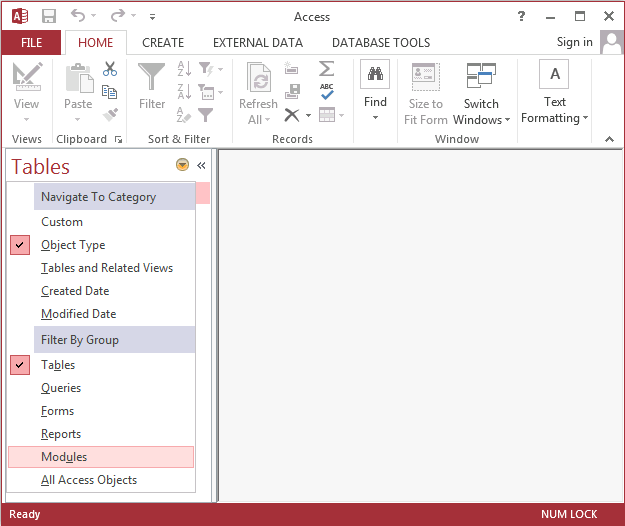
Task: Click the Cut scissors icon
Action: click(x=110, y=69)
